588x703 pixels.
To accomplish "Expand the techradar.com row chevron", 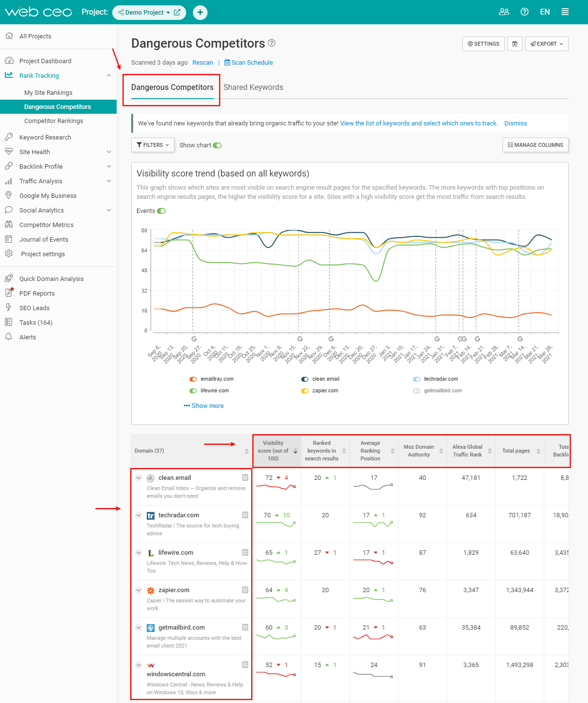I will coord(138,515).
